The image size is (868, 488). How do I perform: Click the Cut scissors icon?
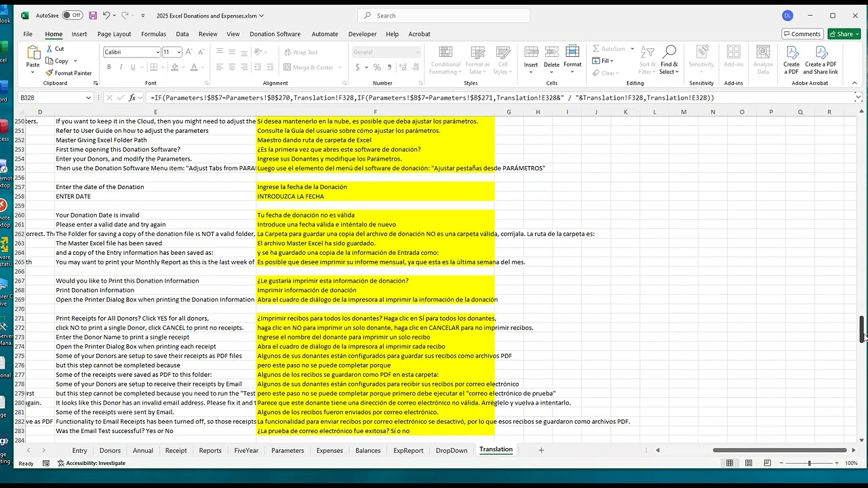(50, 49)
